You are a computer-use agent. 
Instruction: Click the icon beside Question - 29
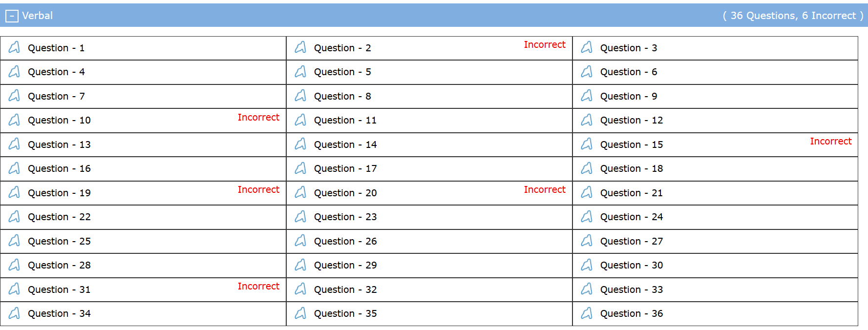coord(301,265)
